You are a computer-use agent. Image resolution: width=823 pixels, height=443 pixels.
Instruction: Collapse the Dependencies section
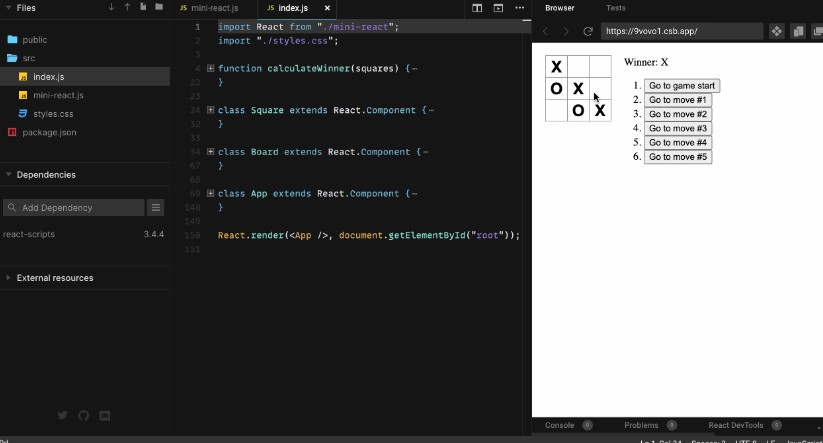click(x=9, y=175)
